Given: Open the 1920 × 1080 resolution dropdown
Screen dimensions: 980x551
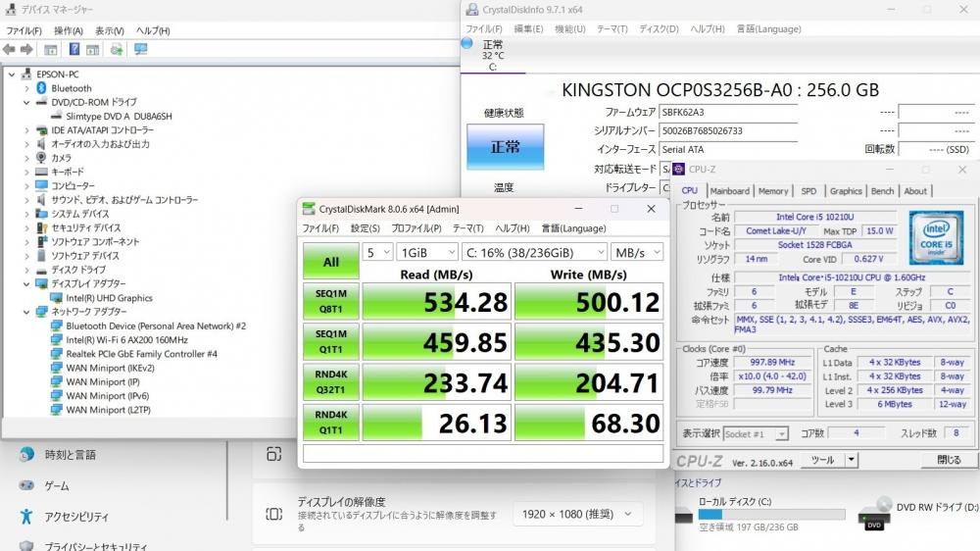Looking at the screenshot, I should [x=576, y=514].
